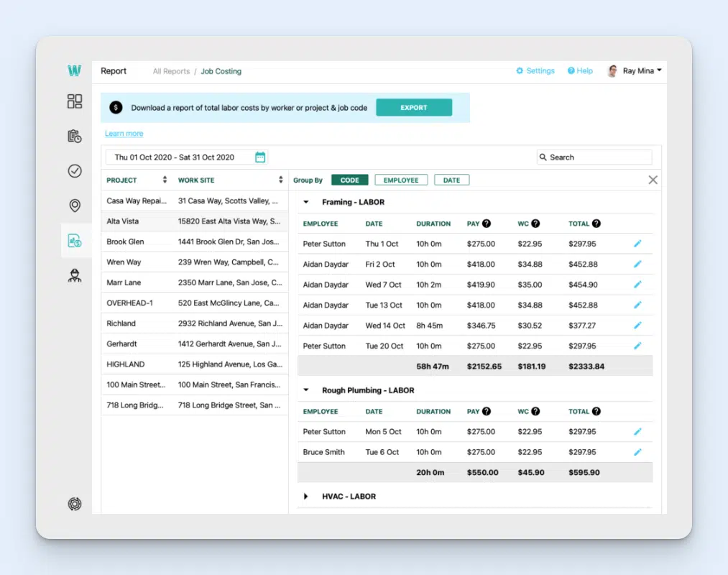Open the timesheets clipboard icon
The height and width of the screenshot is (575, 728).
74,136
